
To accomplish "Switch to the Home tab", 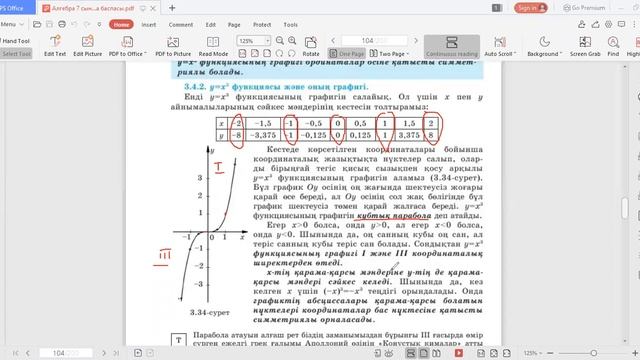I will [x=121, y=24].
